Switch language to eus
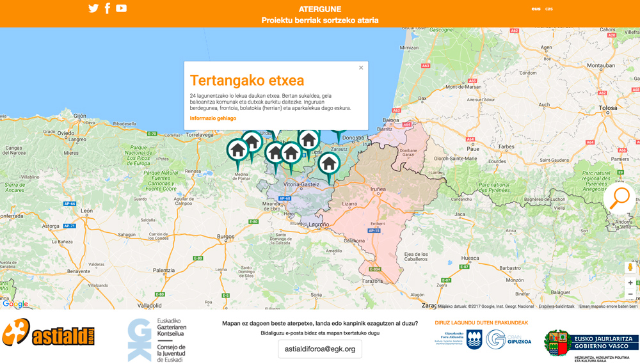 coord(536,8)
